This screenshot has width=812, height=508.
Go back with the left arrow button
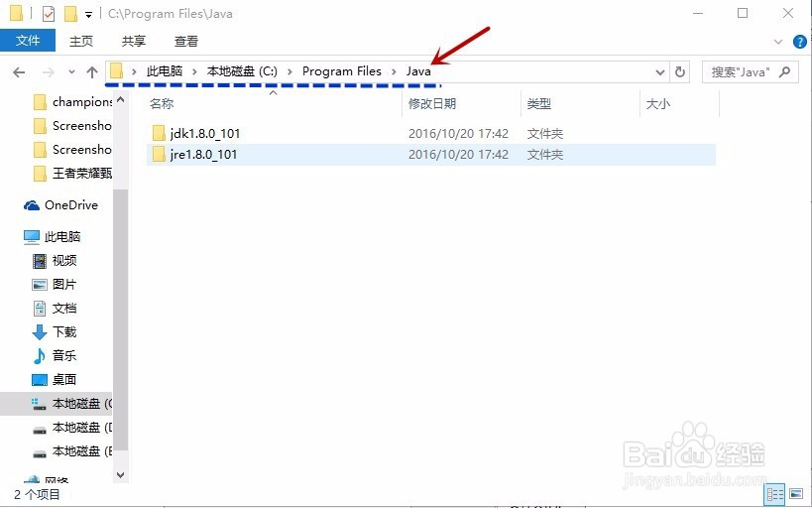[19, 72]
